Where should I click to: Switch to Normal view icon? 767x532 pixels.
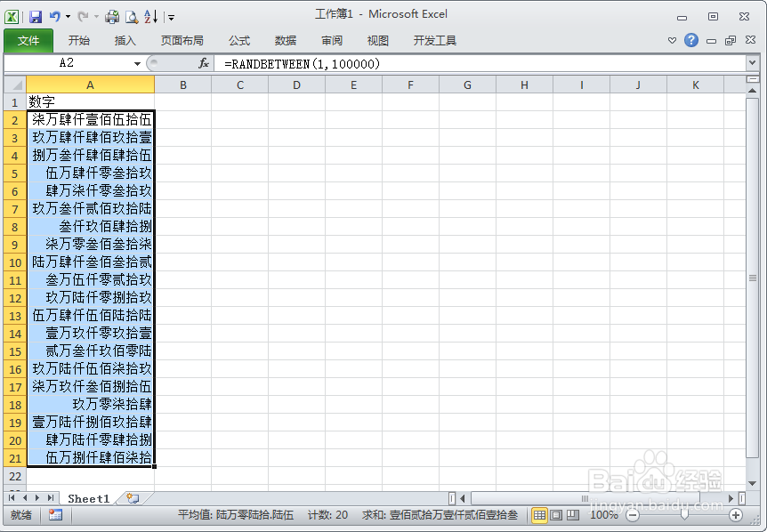pos(539,515)
